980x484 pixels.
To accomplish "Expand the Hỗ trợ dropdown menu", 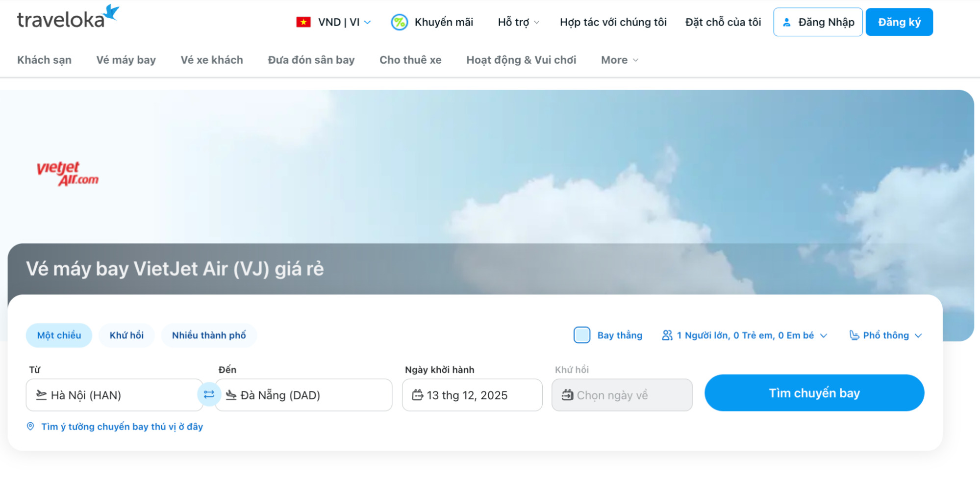I will point(518,22).
